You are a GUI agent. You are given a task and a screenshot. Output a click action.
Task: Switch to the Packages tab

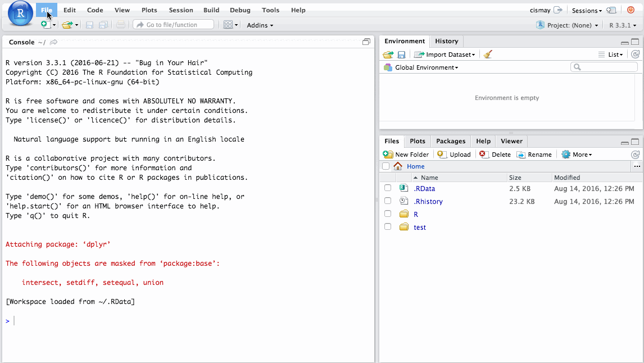point(451,141)
